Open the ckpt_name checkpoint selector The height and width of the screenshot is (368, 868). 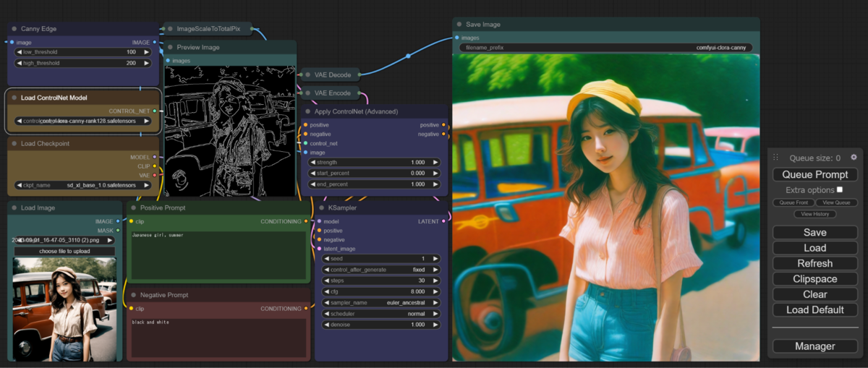tap(82, 185)
